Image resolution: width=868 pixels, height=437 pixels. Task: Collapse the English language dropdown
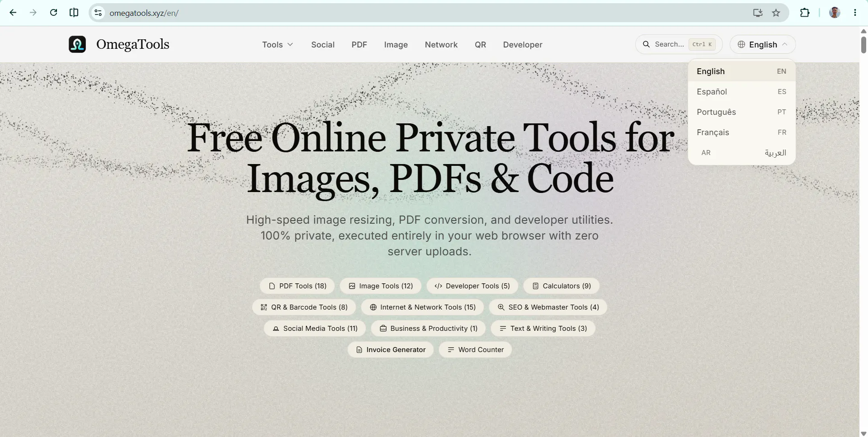(763, 44)
